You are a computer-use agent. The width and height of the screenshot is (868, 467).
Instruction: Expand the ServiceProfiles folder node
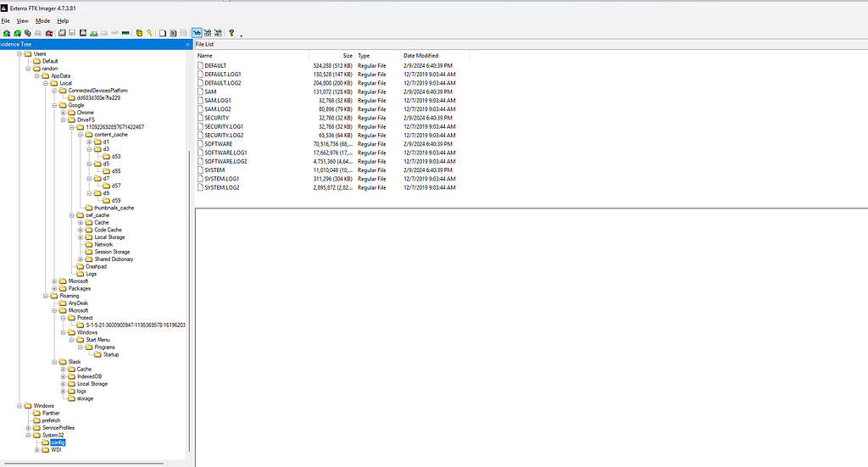click(x=28, y=428)
